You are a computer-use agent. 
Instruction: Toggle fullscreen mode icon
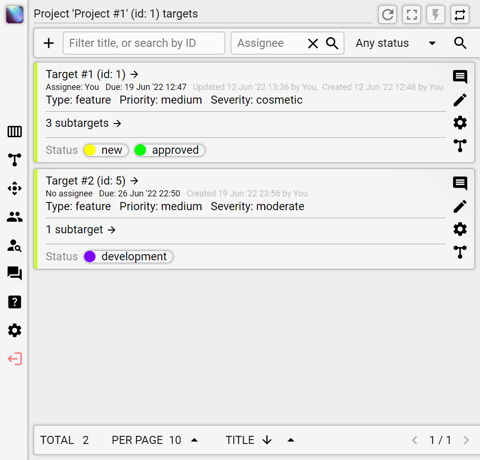coord(412,15)
